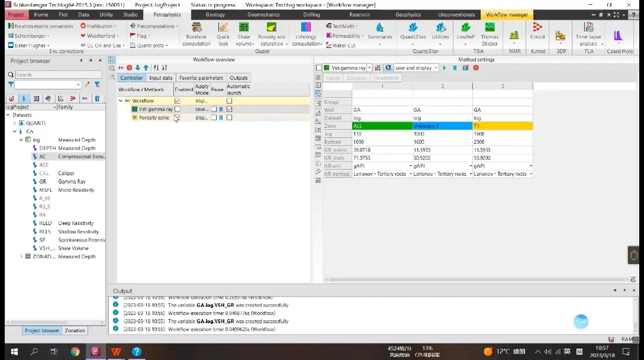Click the play button in Method settings
This screenshot has width=644, height=360.
click(445, 68)
